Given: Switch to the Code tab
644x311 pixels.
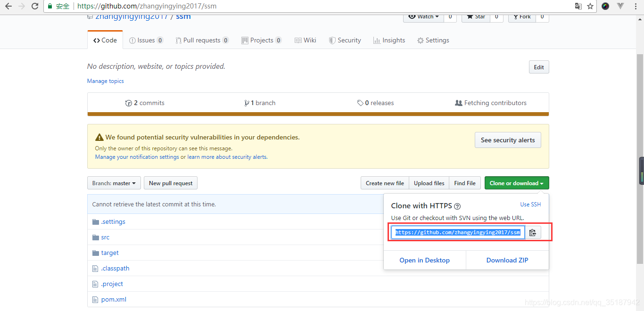Looking at the screenshot, I should point(105,40).
